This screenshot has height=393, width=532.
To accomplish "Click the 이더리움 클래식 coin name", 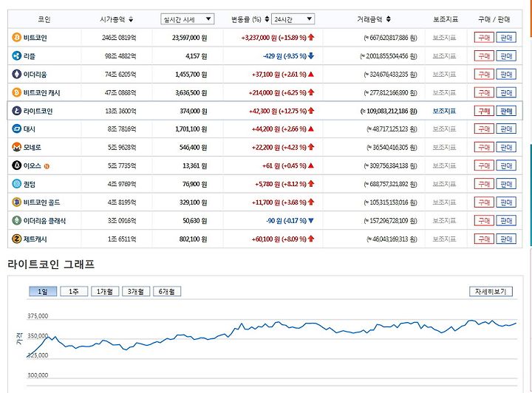I will [x=44, y=221].
